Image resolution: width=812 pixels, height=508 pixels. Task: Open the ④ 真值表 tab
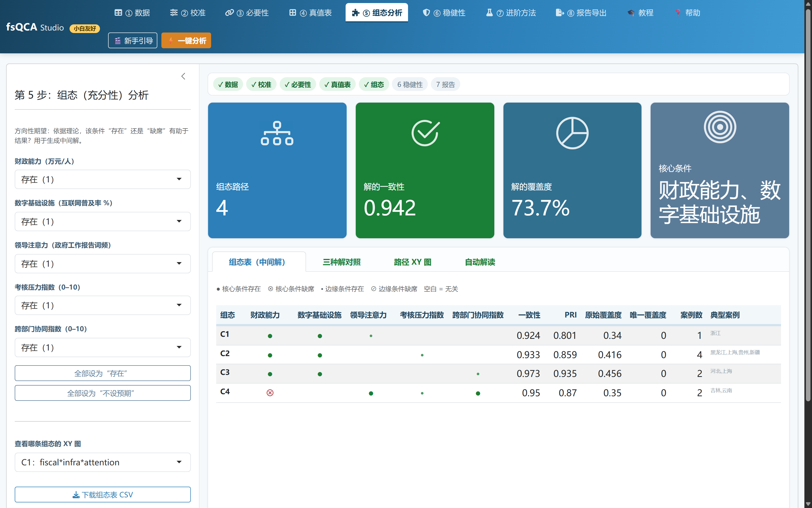(x=310, y=13)
